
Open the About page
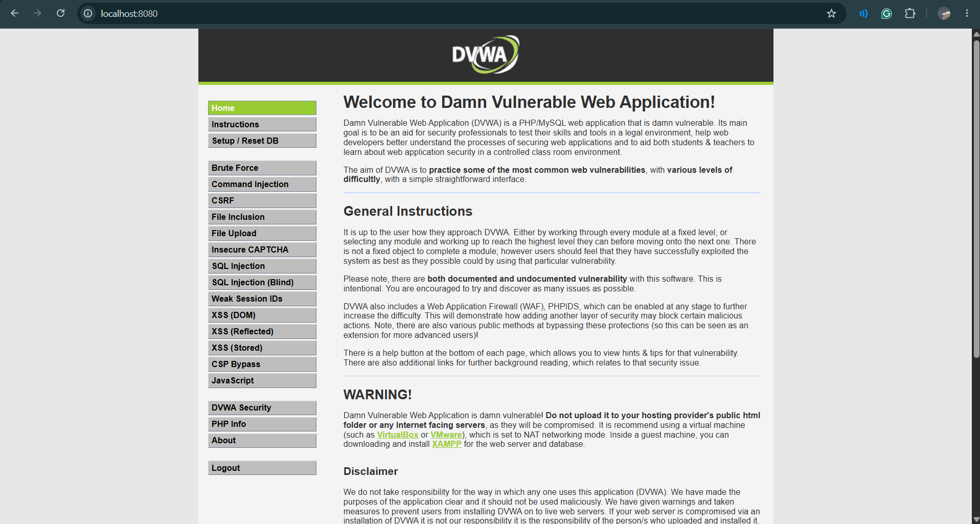tap(262, 440)
